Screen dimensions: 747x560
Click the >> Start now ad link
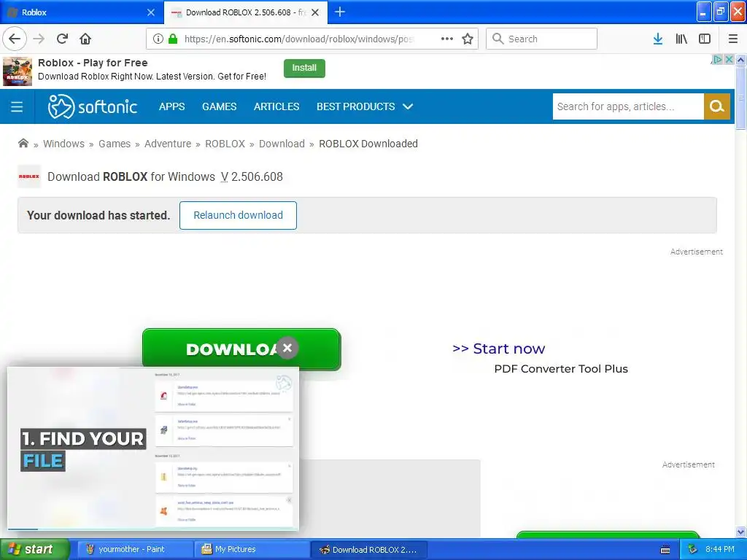[x=498, y=349]
